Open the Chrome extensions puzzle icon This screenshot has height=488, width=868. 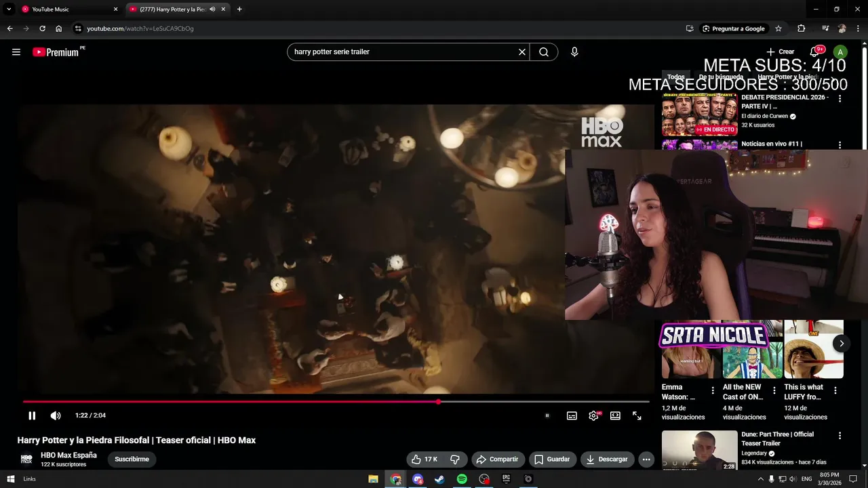tap(802, 28)
